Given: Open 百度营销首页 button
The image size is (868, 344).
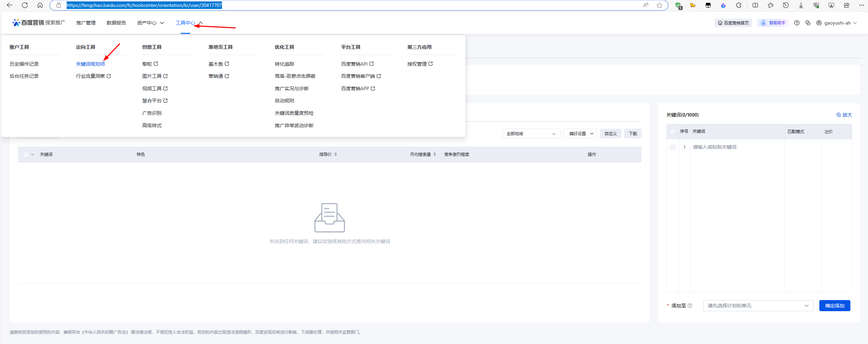Looking at the screenshot, I should (x=733, y=23).
